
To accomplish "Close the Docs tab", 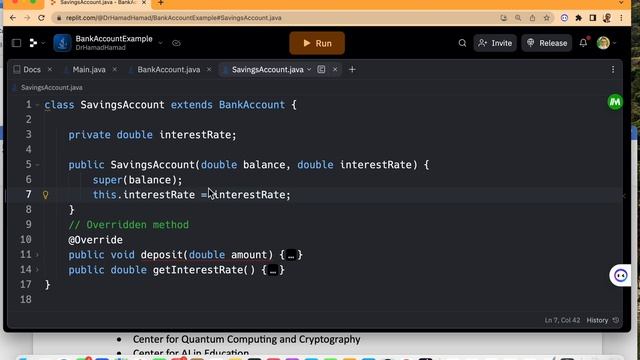I will point(50,69).
